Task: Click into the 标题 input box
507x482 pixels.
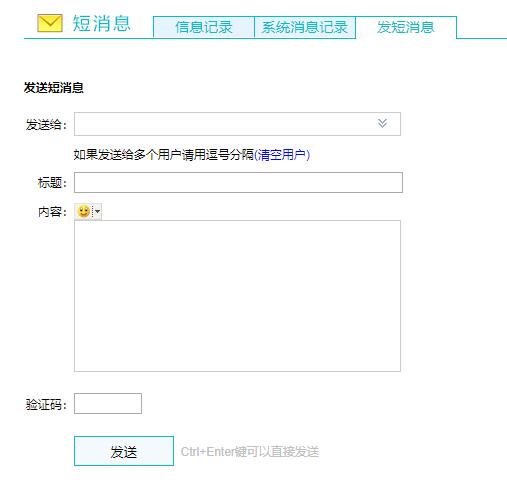Action: [238, 182]
